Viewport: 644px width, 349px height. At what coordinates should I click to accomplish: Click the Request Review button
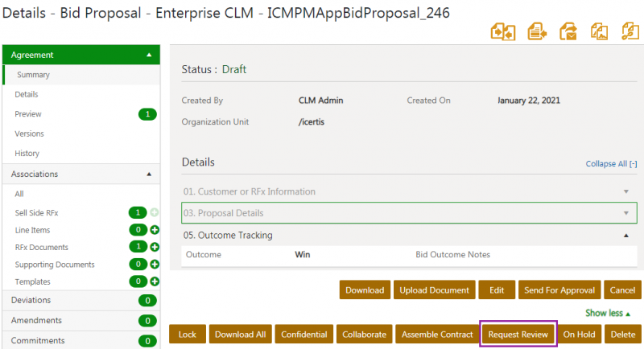[x=518, y=335]
